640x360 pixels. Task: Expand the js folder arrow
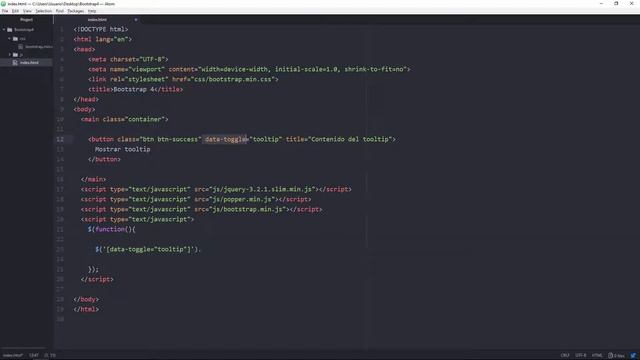(x=9, y=55)
